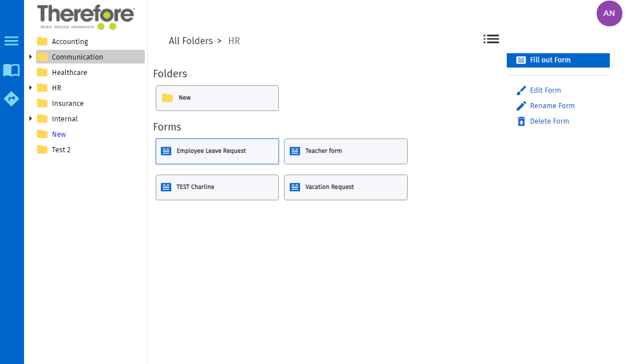Click the Delete Form trash icon

[x=520, y=121]
